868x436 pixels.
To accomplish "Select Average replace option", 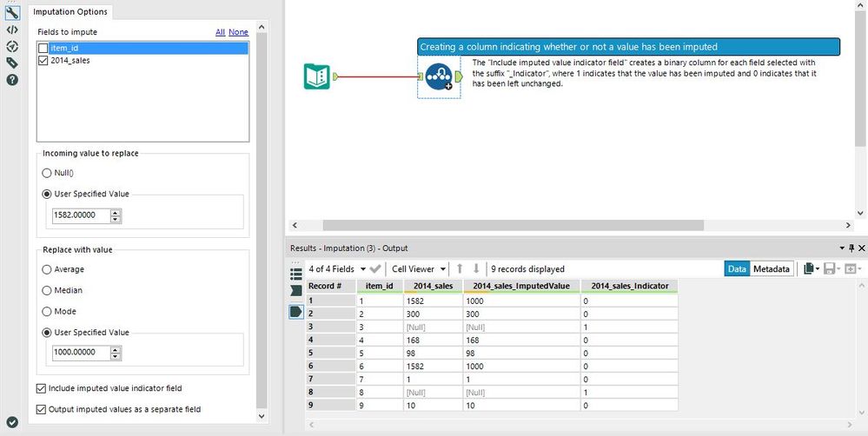I will point(47,269).
